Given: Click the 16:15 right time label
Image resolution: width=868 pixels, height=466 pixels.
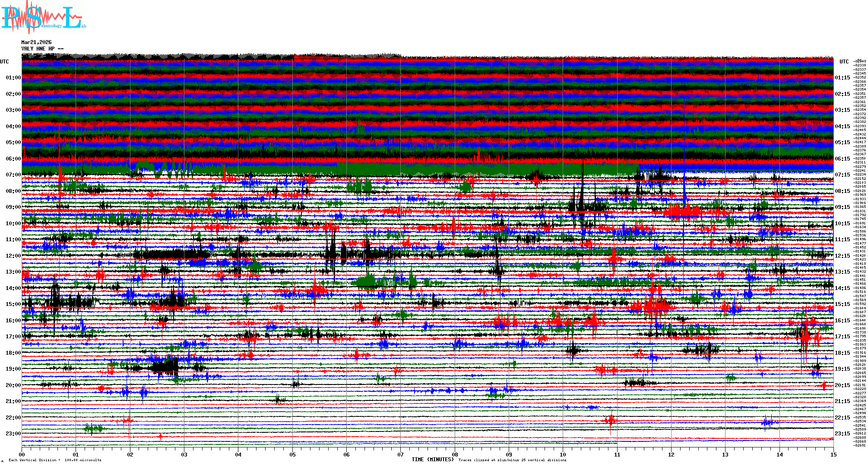Looking at the screenshot, I should click(842, 321).
